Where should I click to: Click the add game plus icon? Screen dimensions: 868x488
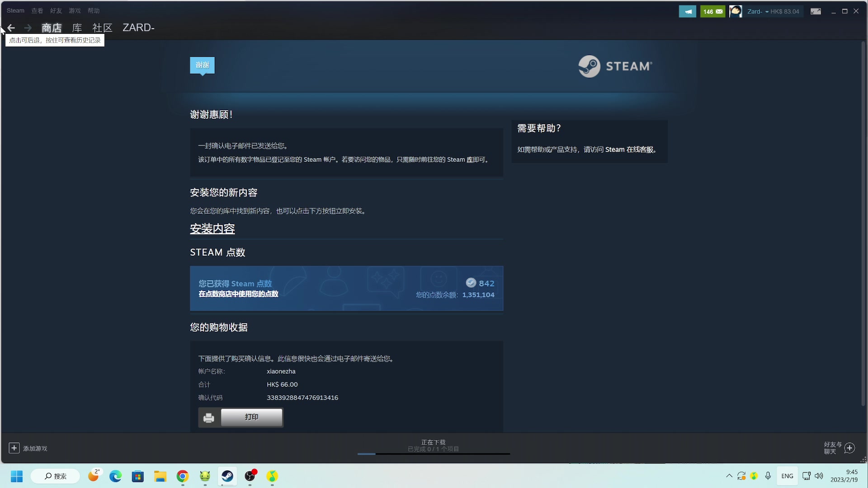click(14, 448)
